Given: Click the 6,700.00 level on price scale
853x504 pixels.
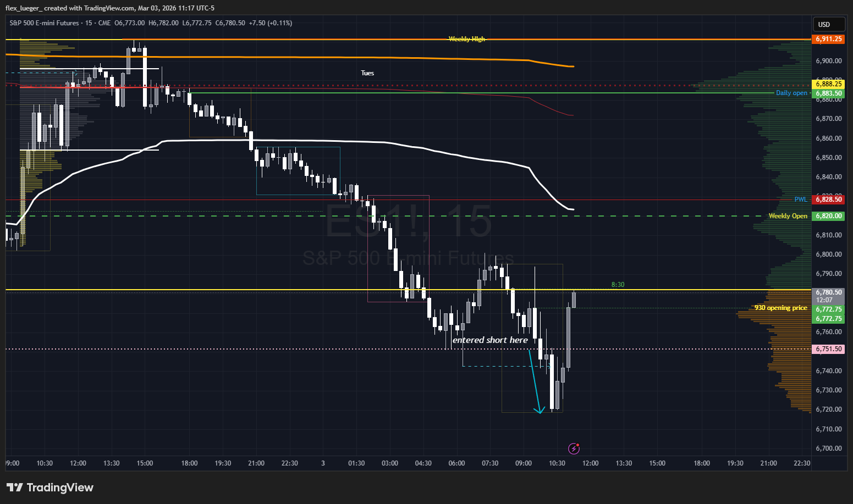Looking at the screenshot, I should click(x=828, y=448).
